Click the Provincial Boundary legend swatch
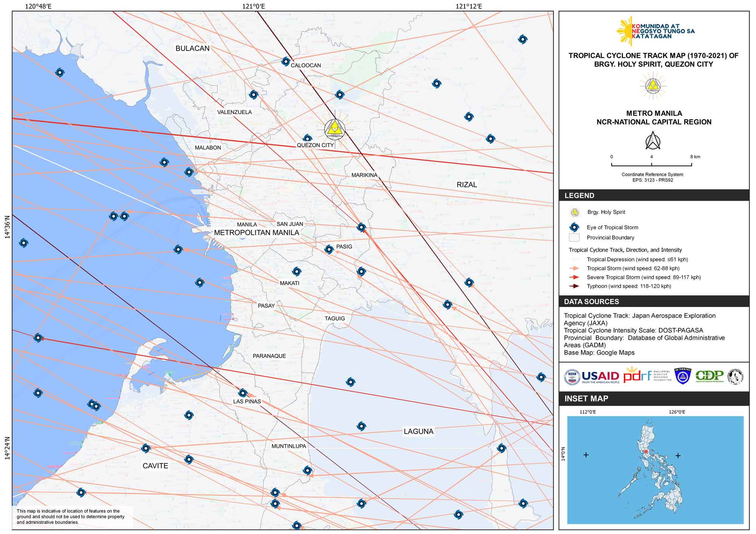 (x=574, y=238)
